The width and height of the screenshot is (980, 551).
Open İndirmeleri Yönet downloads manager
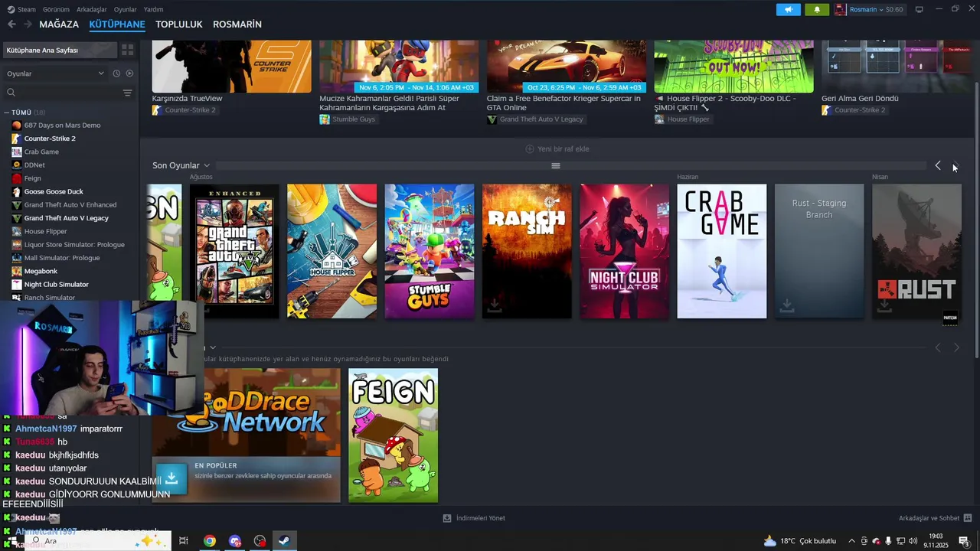[474, 518]
